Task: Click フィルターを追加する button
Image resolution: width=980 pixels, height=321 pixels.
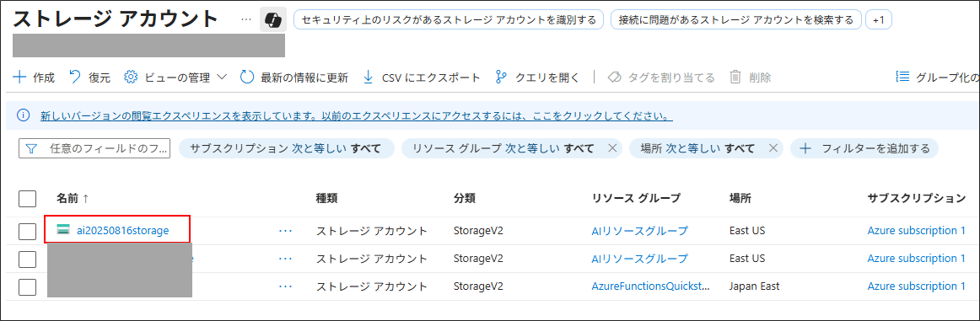Action: [864, 148]
